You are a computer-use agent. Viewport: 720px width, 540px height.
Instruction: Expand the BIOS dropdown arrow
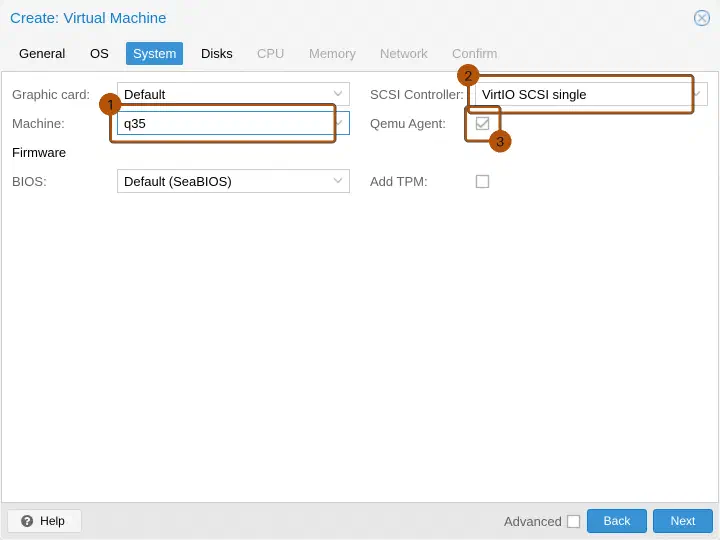coord(338,181)
